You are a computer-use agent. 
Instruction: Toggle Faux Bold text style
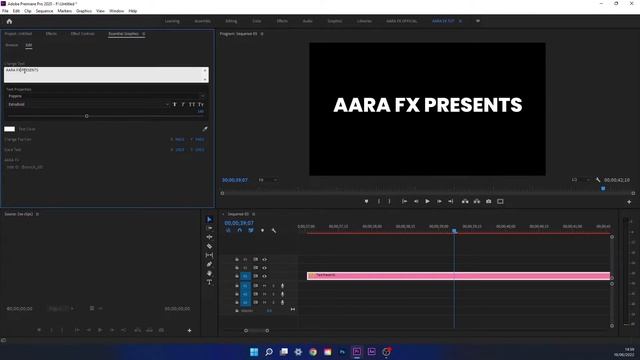(175, 104)
